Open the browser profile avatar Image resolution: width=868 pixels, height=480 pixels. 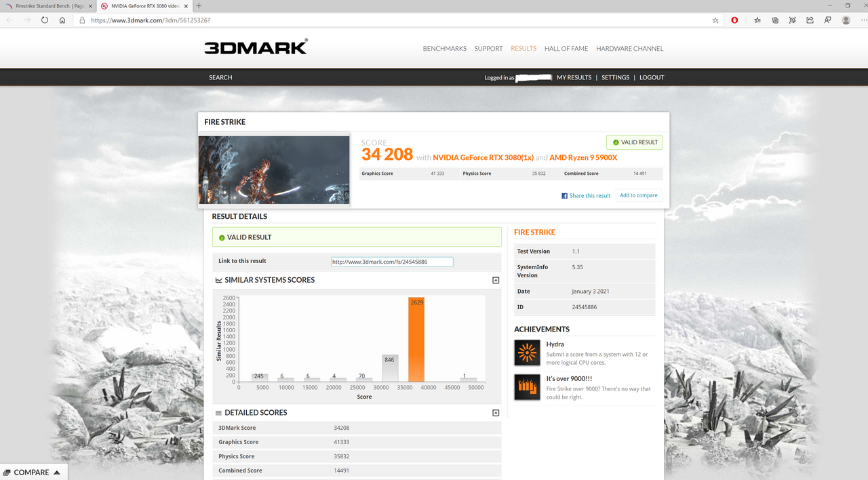(846, 20)
